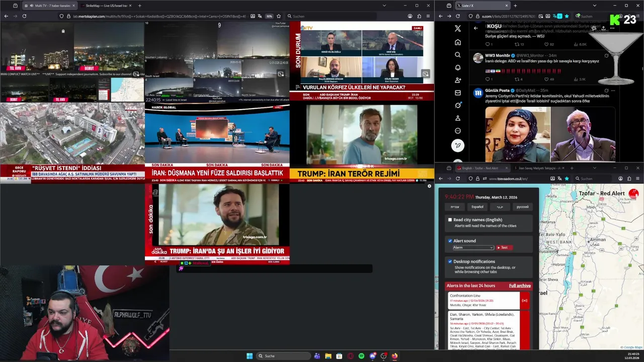Reply to the WW3 Monitör post
The image size is (644, 362).
coord(487,79)
